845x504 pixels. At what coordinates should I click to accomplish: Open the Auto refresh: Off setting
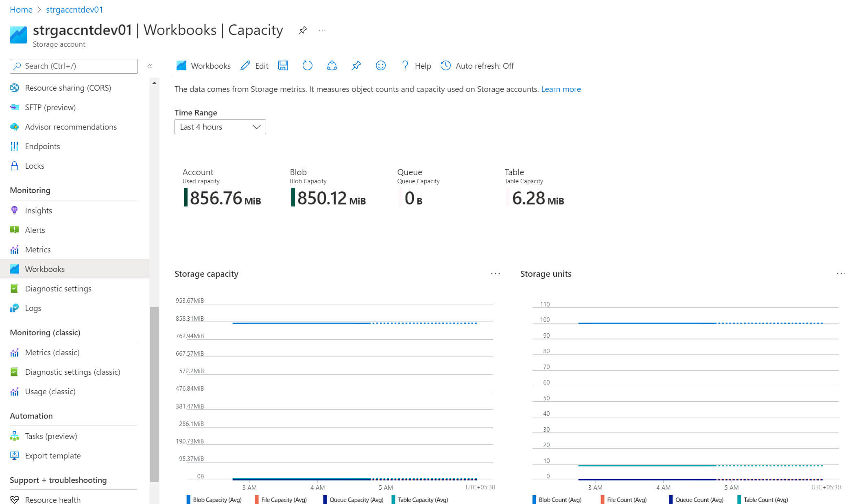click(477, 65)
